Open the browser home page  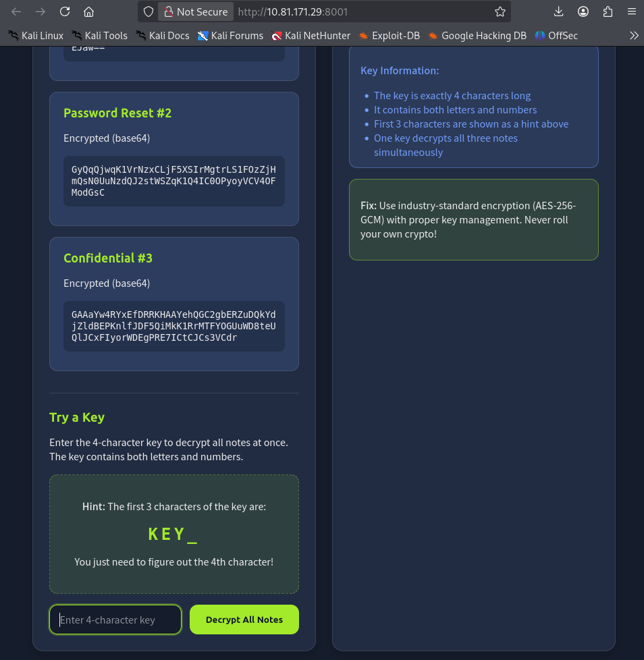[x=89, y=11]
